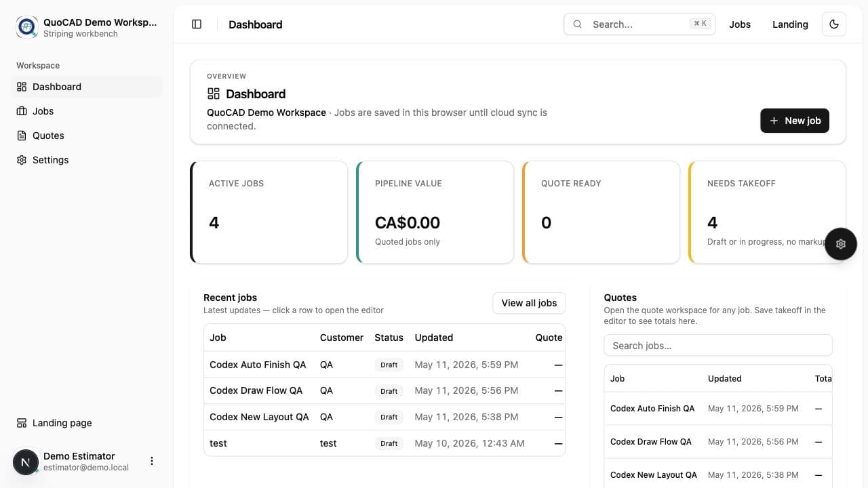This screenshot has height=488, width=868.
Task: Click the May 10, 2026, 12:43 AM cell
Action: [469, 443]
